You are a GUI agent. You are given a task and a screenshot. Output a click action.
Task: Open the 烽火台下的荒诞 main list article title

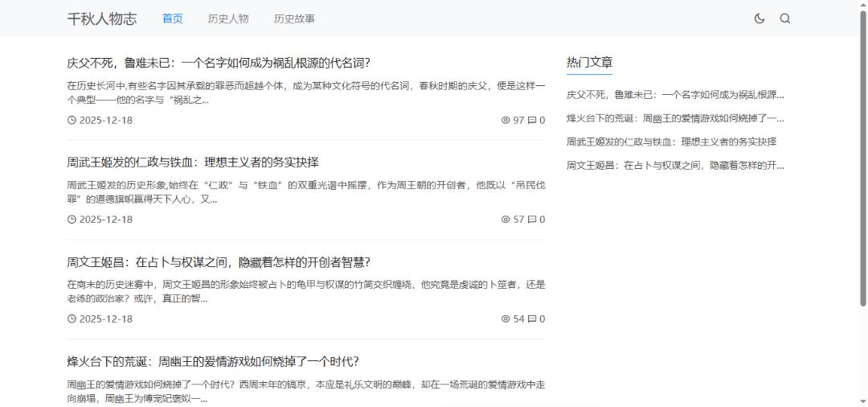click(x=213, y=361)
